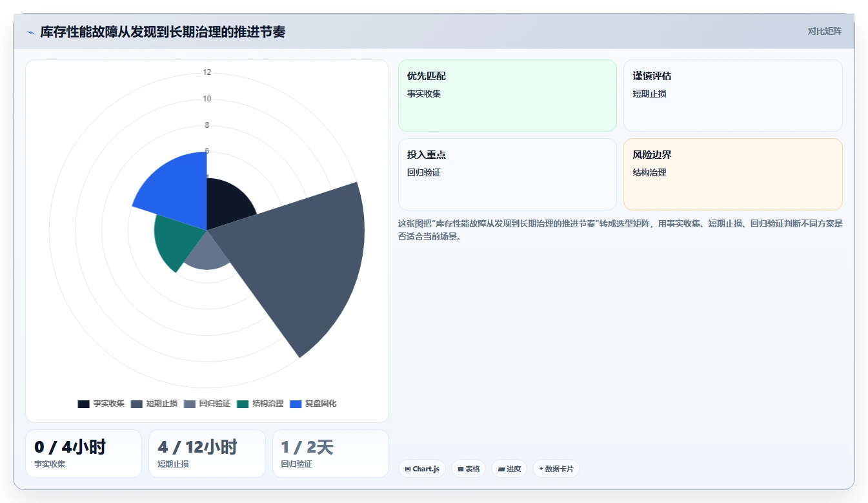868x503 pixels.
Task: Click the dark navy 事实收集 chart segment
Action: coord(226,203)
